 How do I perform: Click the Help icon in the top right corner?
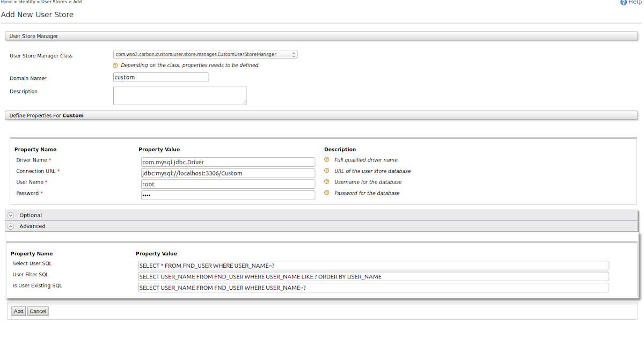point(623,2)
